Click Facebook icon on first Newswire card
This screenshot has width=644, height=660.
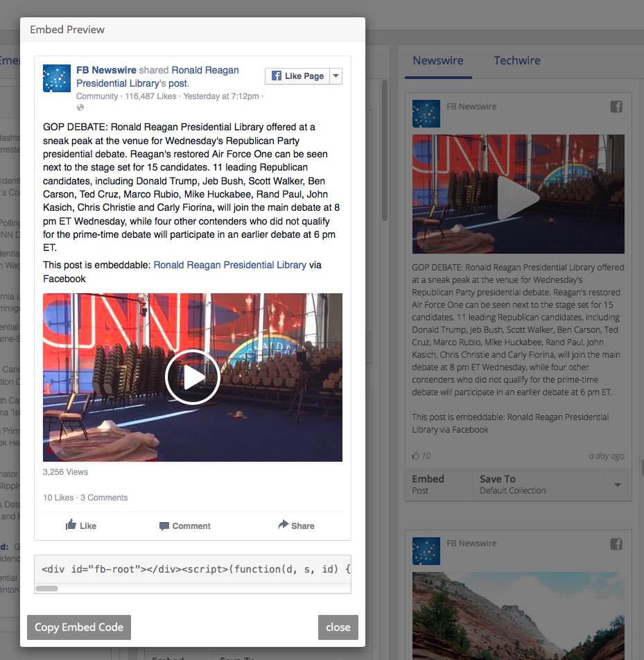pos(616,107)
